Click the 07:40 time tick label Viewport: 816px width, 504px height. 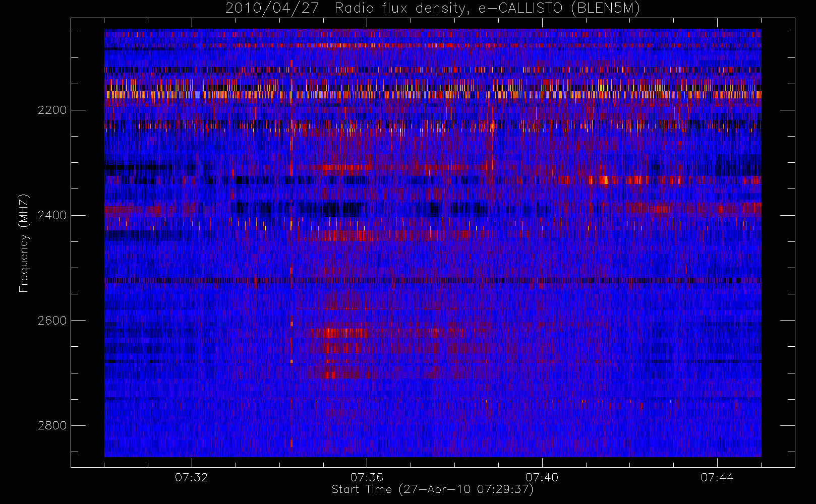(542, 477)
